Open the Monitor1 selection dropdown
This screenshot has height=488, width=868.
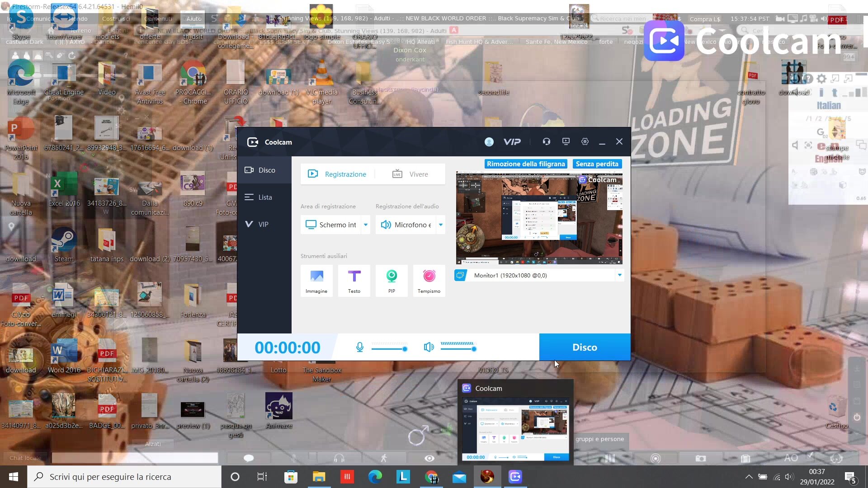[x=619, y=275]
